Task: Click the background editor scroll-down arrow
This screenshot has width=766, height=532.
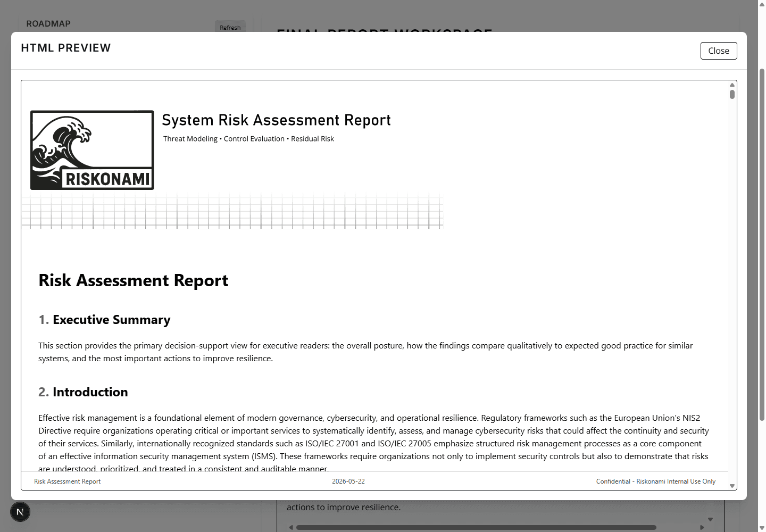Action: [710, 519]
